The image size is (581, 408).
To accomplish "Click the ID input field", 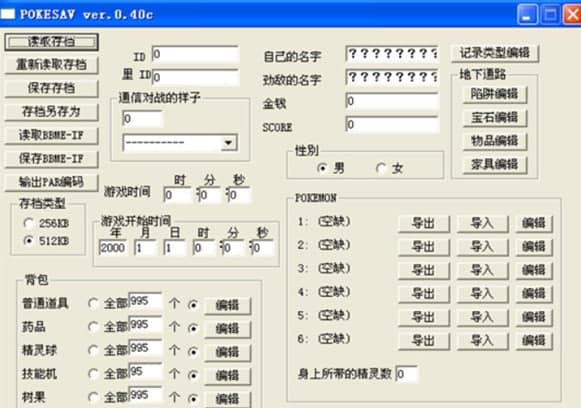I will point(195,54).
